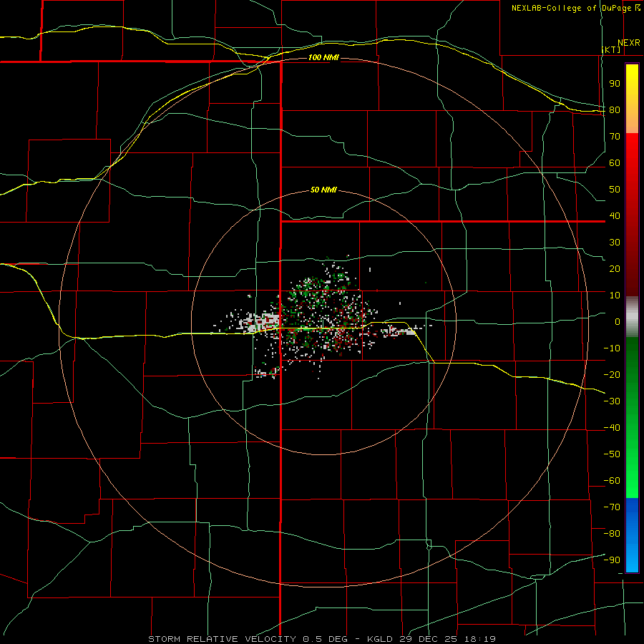
Task: Click the 90 value on the velocity scale
Action: (615, 84)
